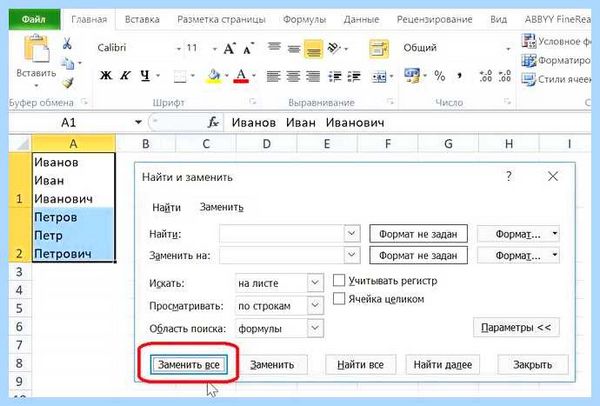Open the Найти field history dropdown
This screenshot has width=600, height=406.
[x=352, y=233]
